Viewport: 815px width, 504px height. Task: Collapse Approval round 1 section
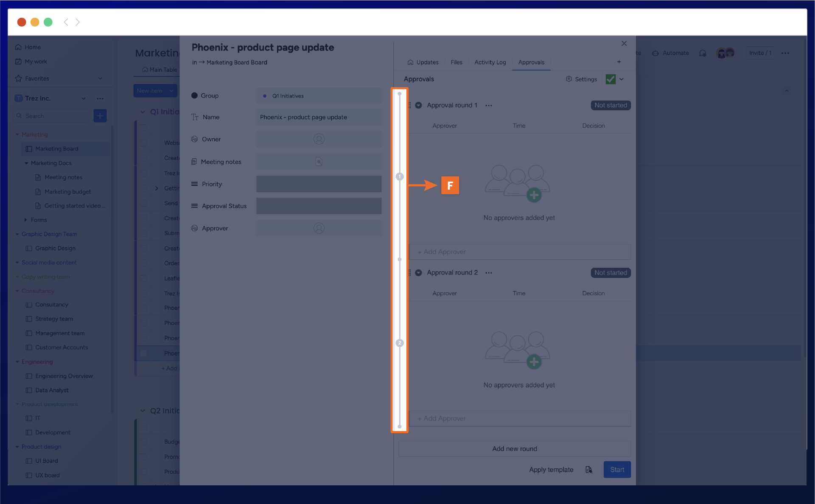pyautogui.click(x=418, y=105)
